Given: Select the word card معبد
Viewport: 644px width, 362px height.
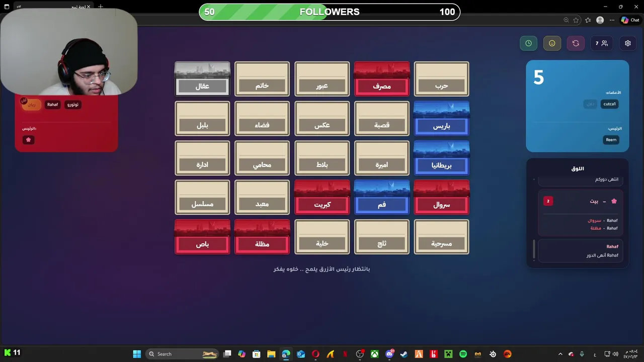Looking at the screenshot, I should pos(262,198).
